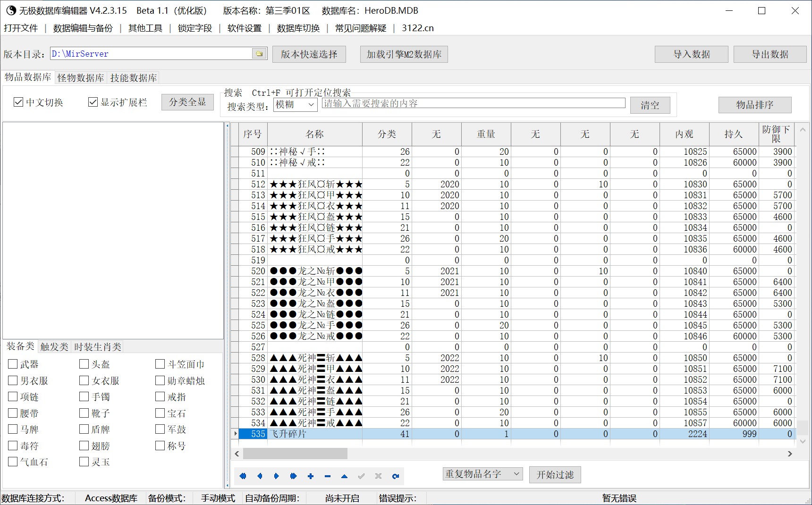Click the horizontal scrollbar thumb
Screen dimensions: 812x505
295,454
